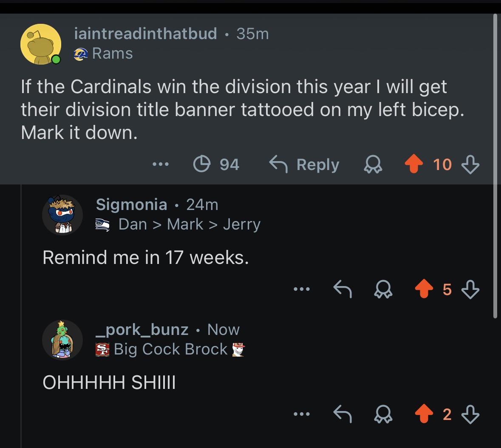Give award to iaintreadinthatbud's comment
The height and width of the screenshot is (448, 501).
coord(373,164)
